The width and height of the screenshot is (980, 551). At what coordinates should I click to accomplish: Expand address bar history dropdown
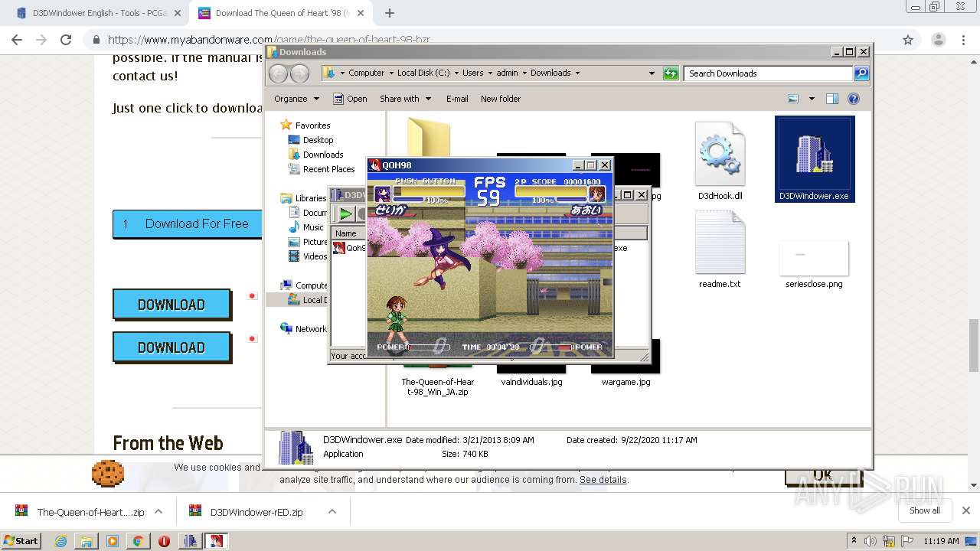coord(652,73)
